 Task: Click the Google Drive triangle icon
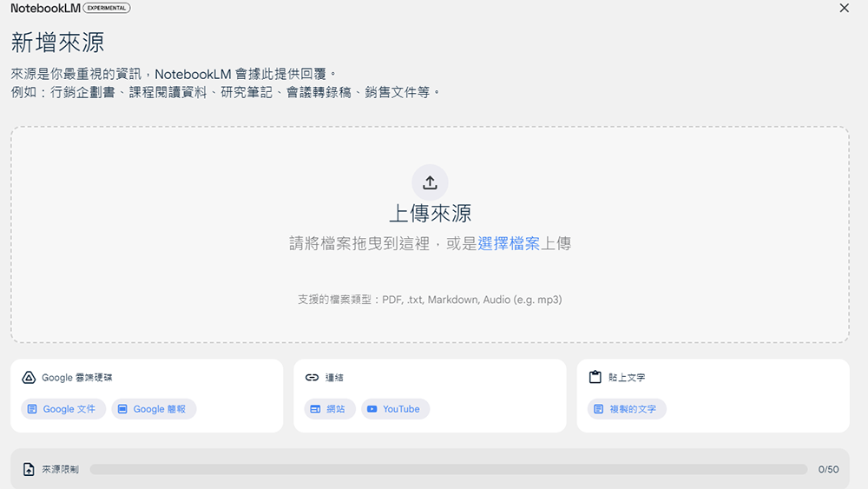tap(29, 377)
